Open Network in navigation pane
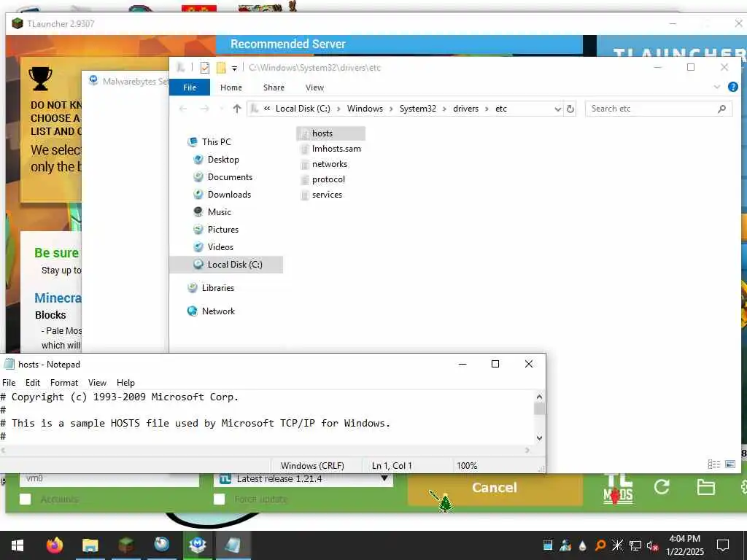The image size is (747, 560). (218, 311)
